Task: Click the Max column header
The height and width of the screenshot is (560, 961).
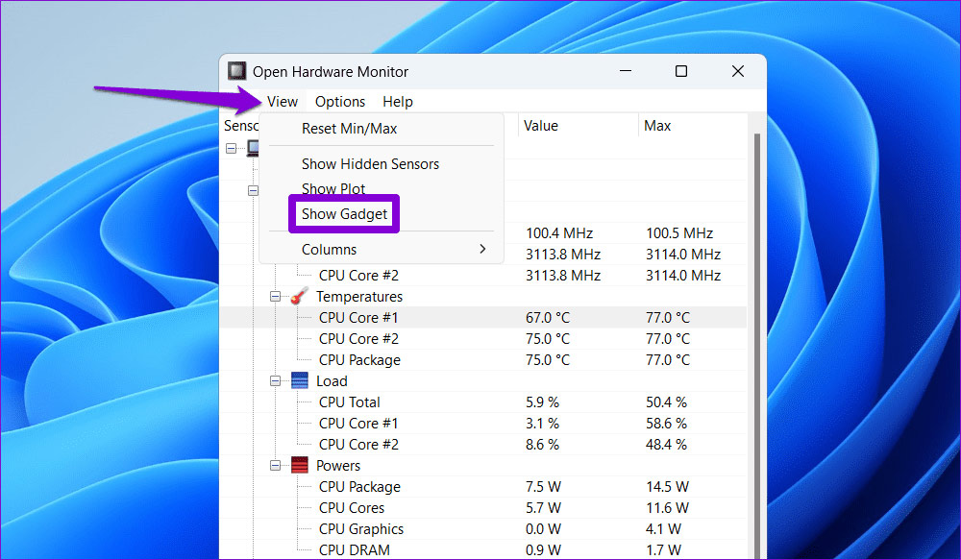Action: tap(658, 126)
